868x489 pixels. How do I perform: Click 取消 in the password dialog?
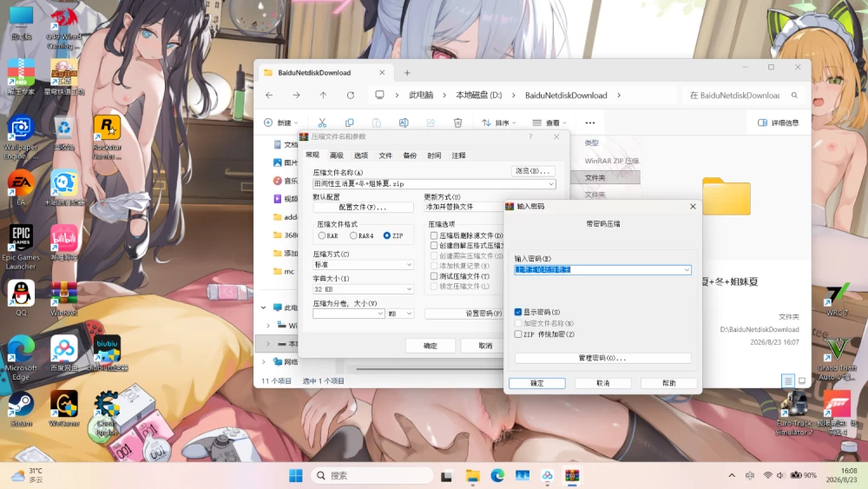pos(603,383)
